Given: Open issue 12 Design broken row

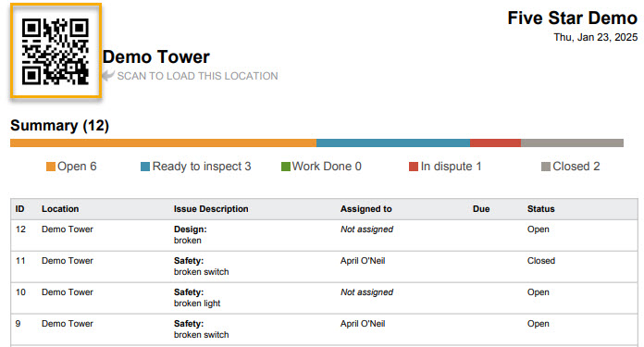Looking at the screenshot, I should 324,235.
